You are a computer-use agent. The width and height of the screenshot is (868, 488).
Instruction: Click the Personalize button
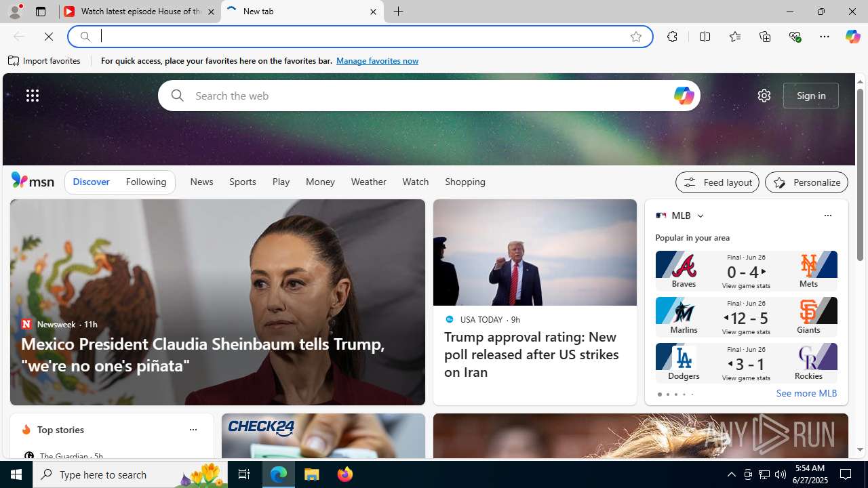[x=806, y=182]
